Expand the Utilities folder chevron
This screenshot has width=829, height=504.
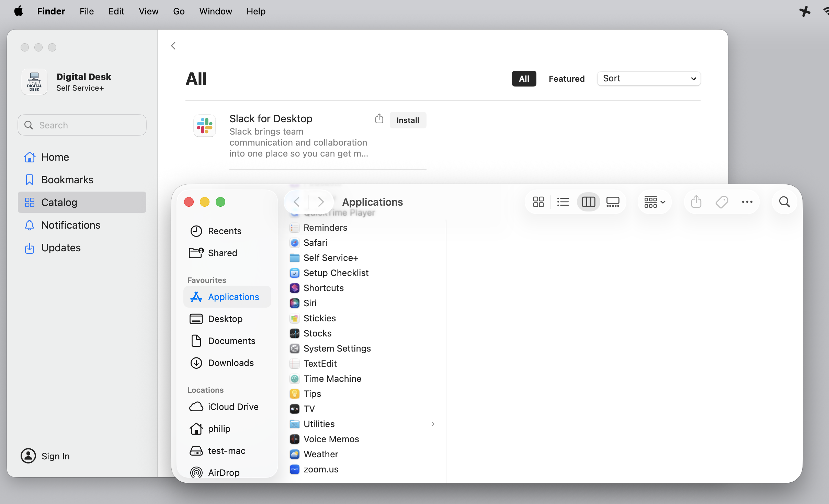coord(433,424)
